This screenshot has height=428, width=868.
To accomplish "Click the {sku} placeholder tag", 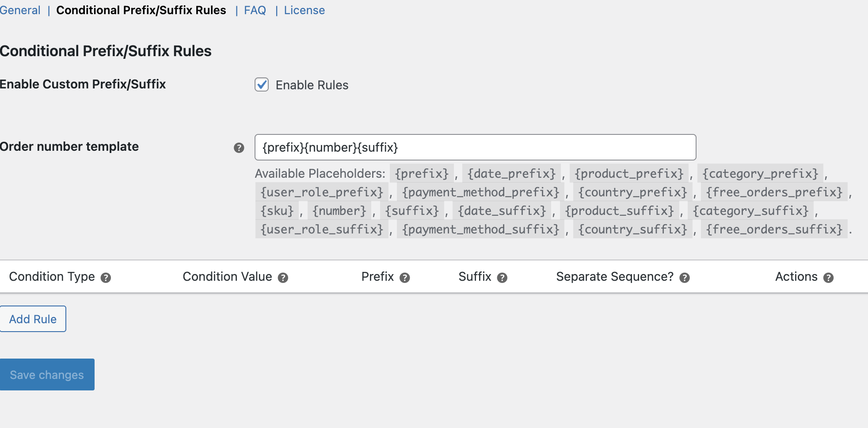I will [277, 211].
